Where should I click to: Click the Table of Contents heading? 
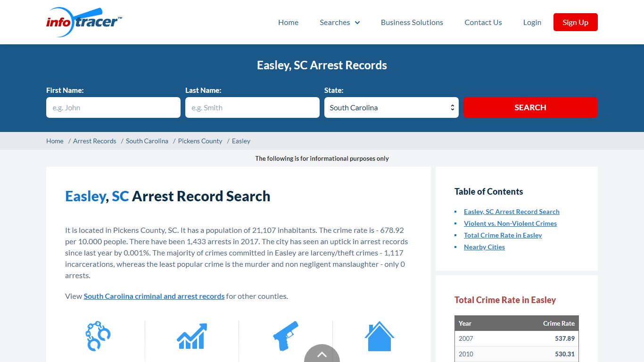488,191
